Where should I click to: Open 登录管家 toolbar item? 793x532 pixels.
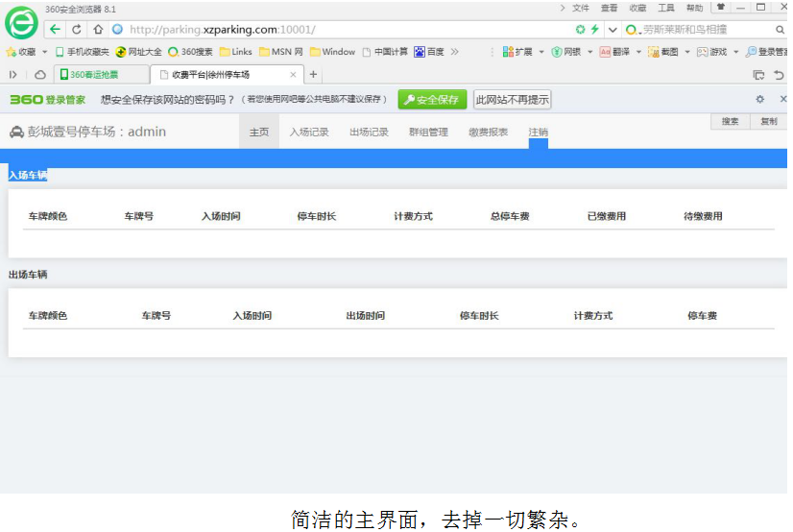(767, 52)
